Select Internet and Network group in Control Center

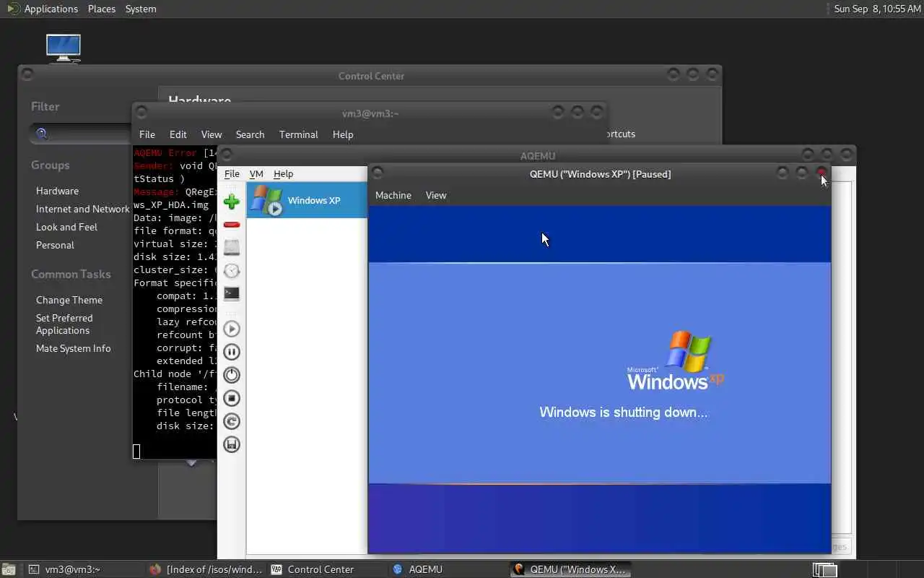(x=83, y=209)
